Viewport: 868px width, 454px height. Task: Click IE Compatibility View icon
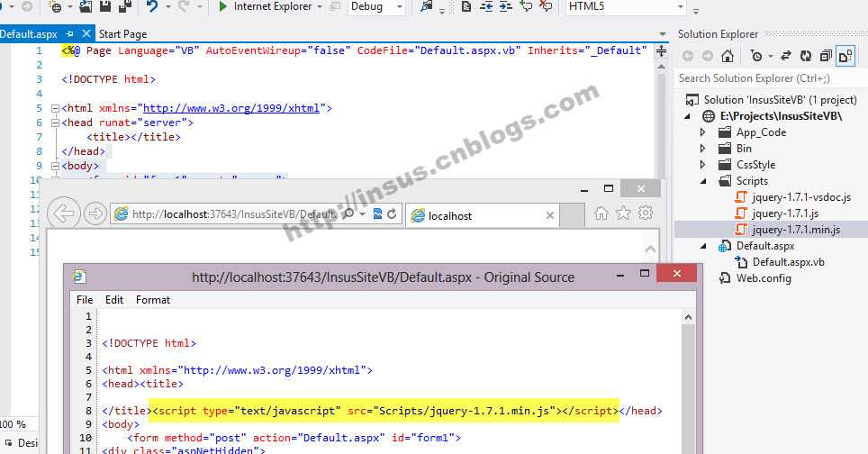point(377,213)
